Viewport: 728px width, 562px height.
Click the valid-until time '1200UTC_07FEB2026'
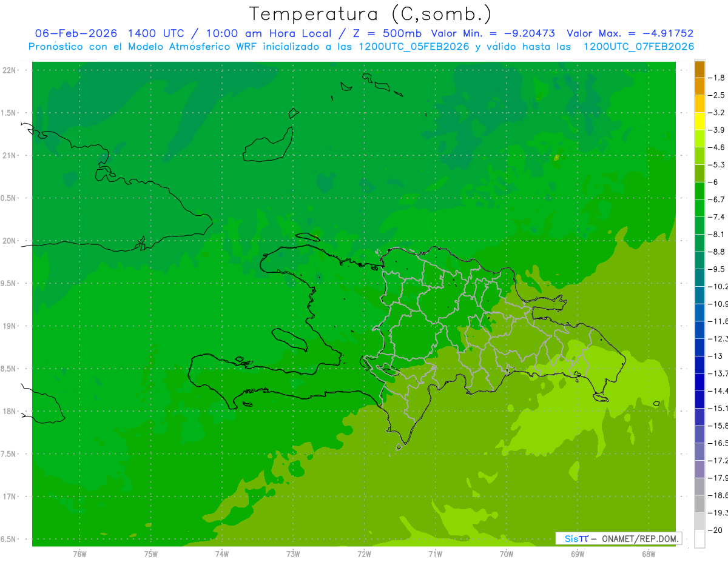tap(638, 47)
